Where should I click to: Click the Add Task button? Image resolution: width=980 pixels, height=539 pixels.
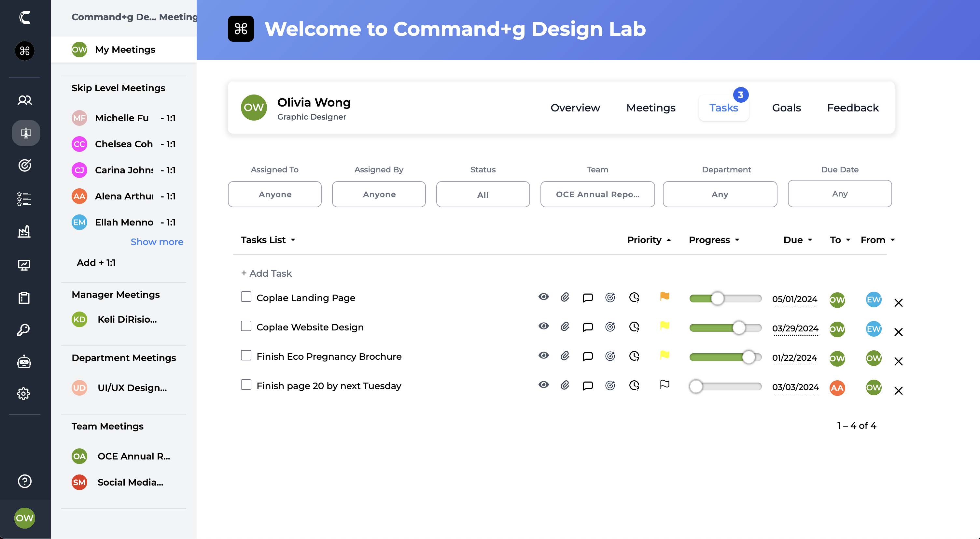point(266,273)
